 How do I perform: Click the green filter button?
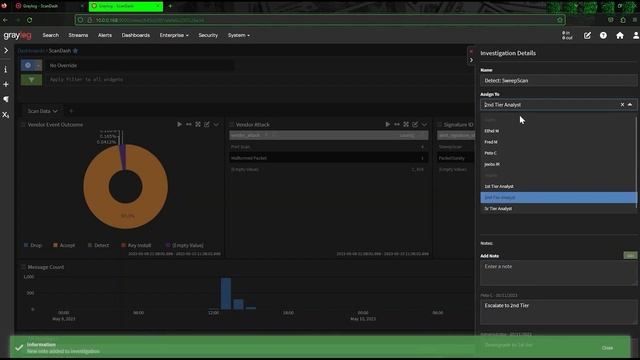[x=31, y=80]
